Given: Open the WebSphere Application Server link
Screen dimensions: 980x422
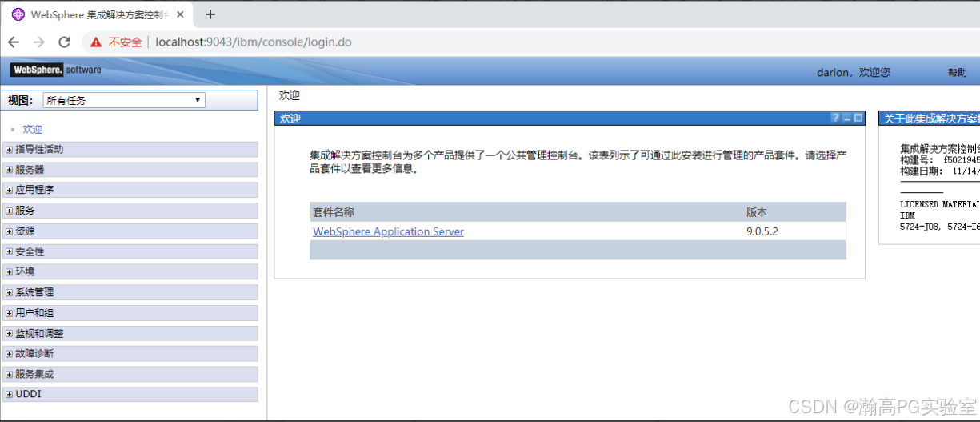Looking at the screenshot, I should pos(388,231).
